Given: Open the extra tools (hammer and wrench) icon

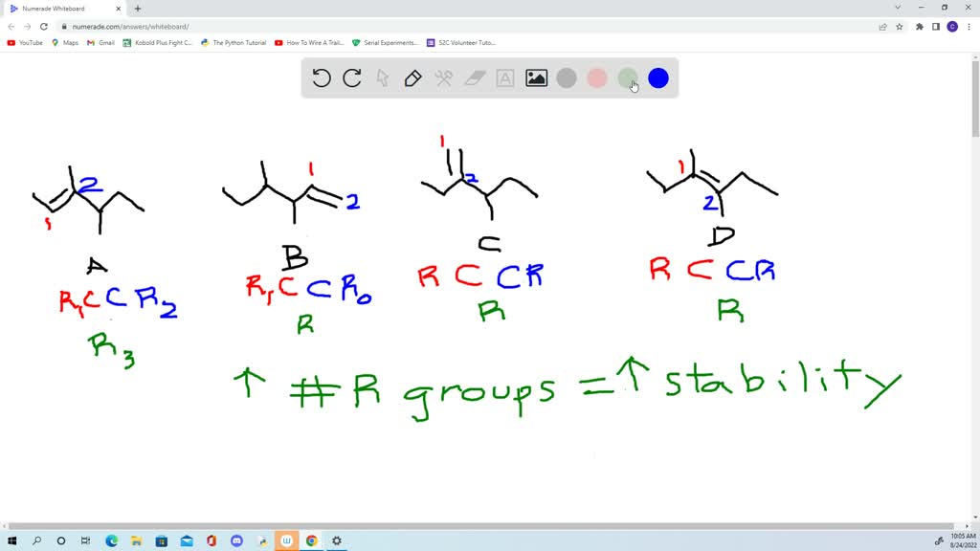Looking at the screenshot, I should (x=443, y=78).
